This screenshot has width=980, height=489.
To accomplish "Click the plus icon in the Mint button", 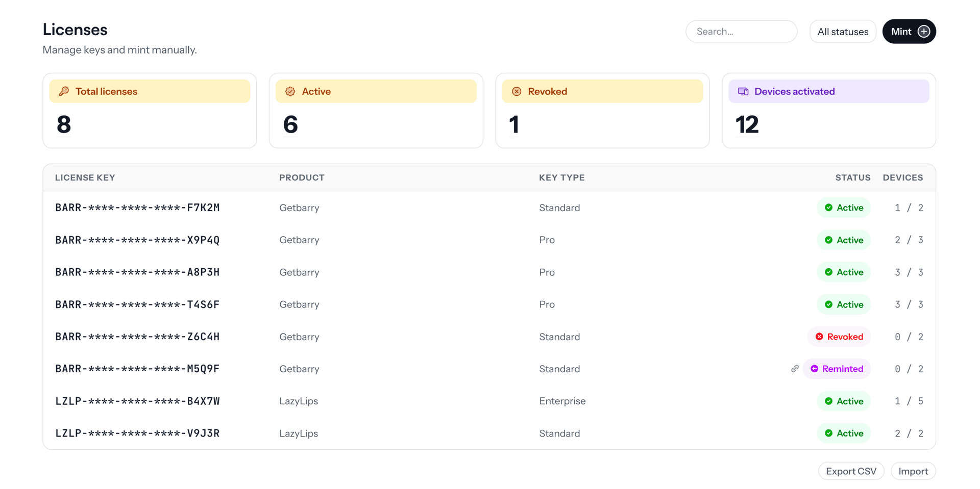I will (x=924, y=32).
